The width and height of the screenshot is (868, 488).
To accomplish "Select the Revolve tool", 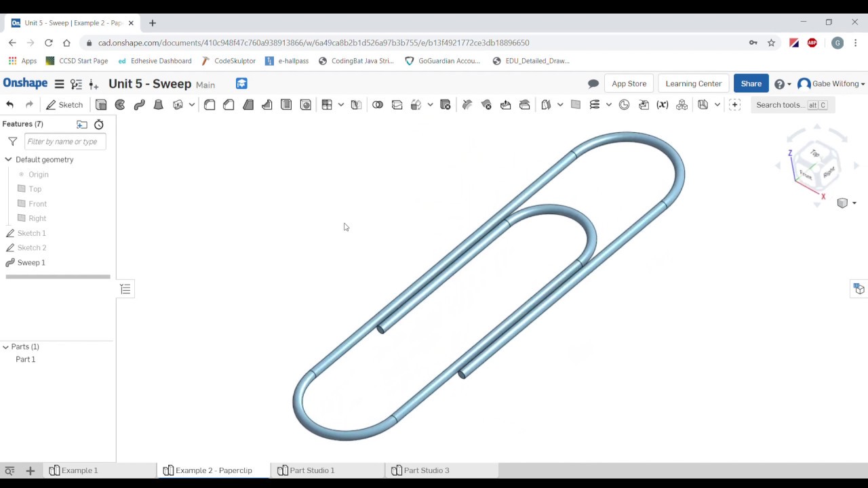I will [x=120, y=104].
